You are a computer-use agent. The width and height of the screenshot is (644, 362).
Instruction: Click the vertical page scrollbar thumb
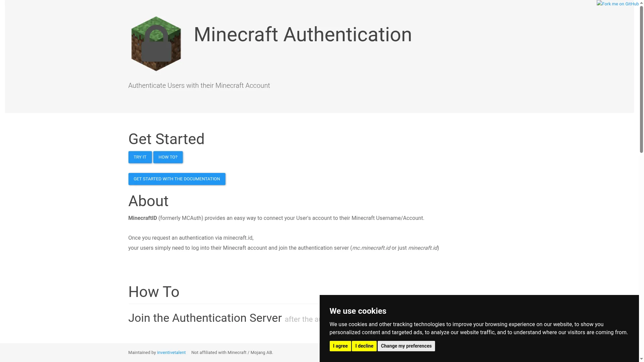(x=641, y=79)
